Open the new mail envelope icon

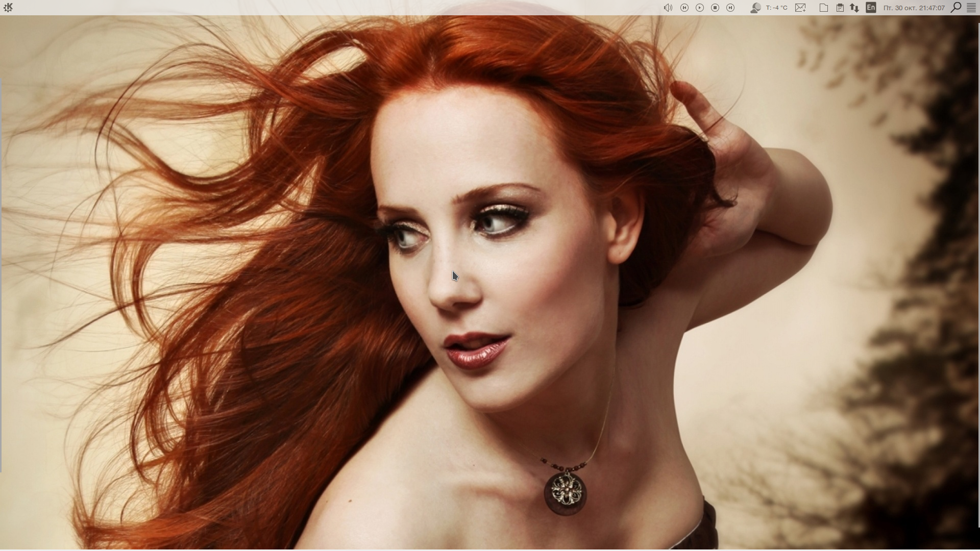pyautogui.click(x=800, y=8)
